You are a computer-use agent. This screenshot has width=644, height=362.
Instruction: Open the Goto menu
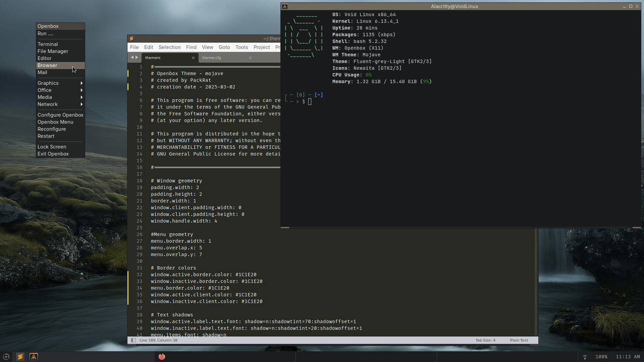[224, 47]
